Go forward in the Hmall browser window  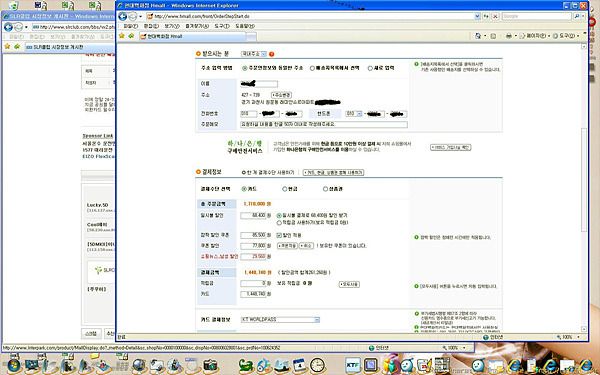pyautogui.click(x=132, y=16)
